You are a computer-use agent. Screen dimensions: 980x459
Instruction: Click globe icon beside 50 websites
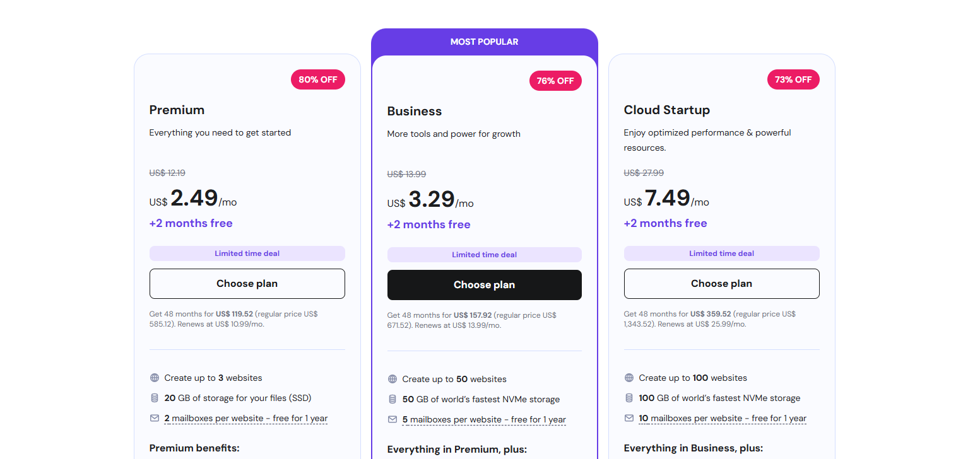click(393, 379)
